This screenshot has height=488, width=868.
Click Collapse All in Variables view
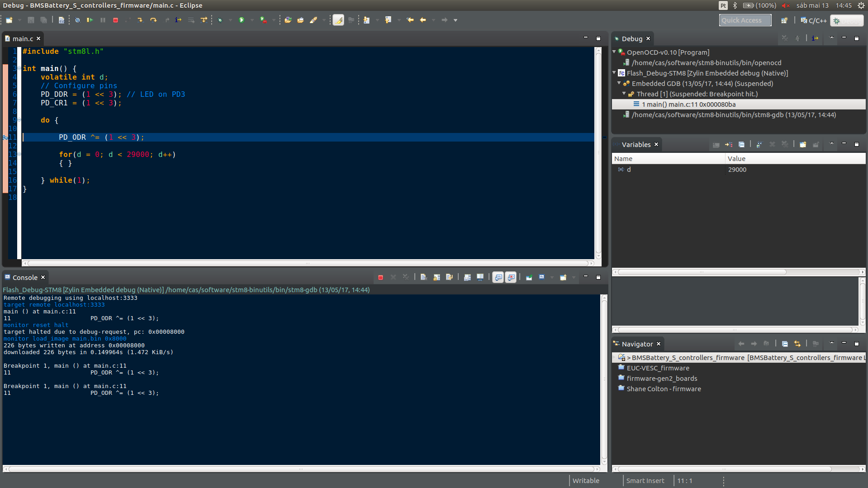(741, 145)
